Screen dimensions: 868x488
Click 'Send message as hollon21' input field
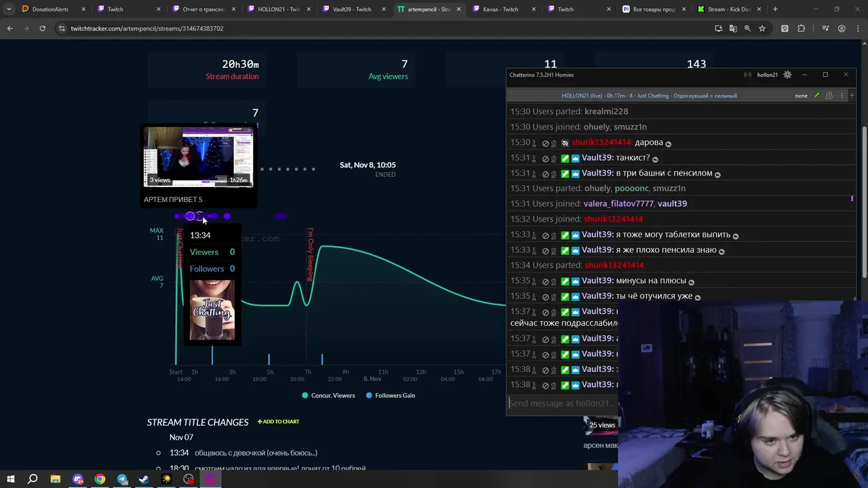(563, 403)
